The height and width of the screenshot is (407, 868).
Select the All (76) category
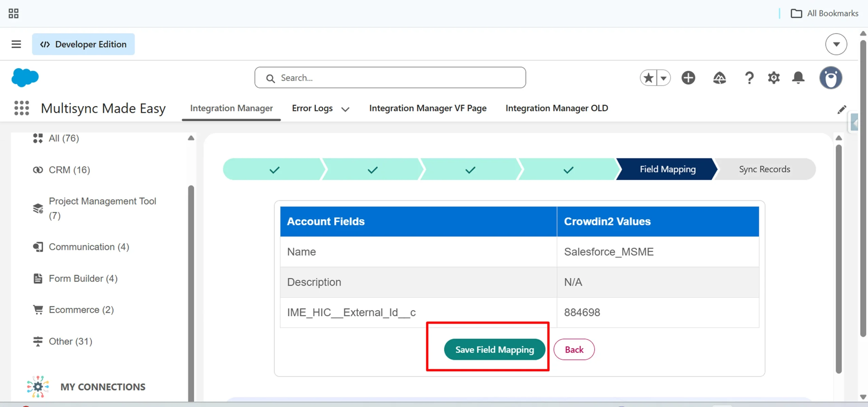pyautogui.click(x=64, y=138)
